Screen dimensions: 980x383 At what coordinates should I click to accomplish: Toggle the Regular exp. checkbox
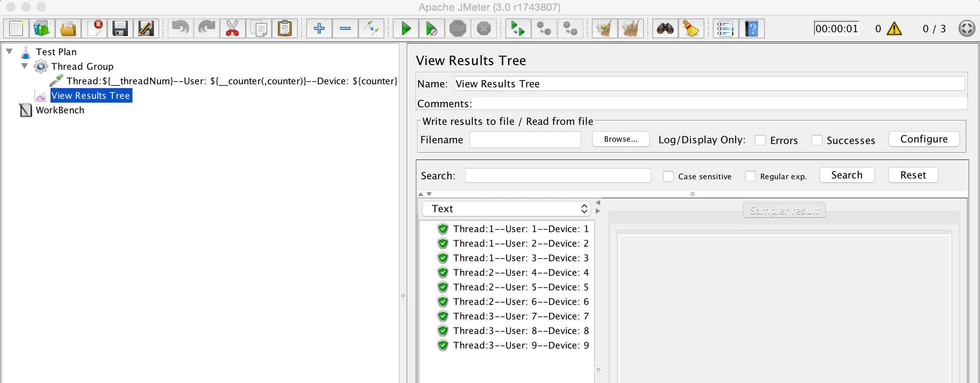pyautogui.click(x=750, y=176)
